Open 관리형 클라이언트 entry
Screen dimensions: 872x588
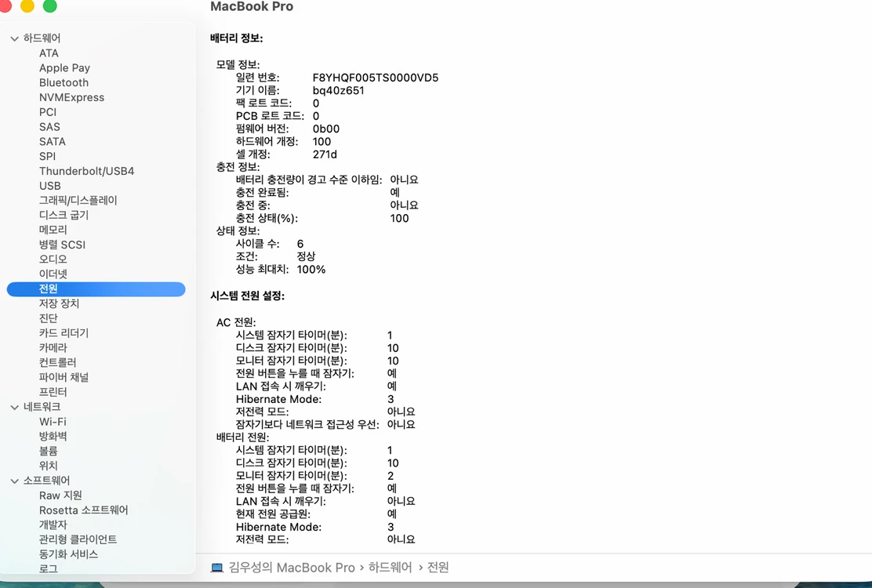click(78, 539)
